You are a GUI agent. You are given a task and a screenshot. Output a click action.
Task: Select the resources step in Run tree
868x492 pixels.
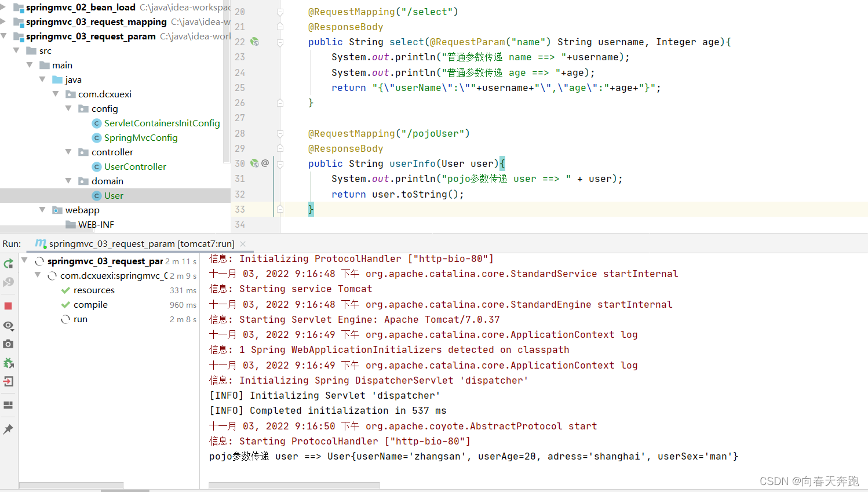(94, 290)
